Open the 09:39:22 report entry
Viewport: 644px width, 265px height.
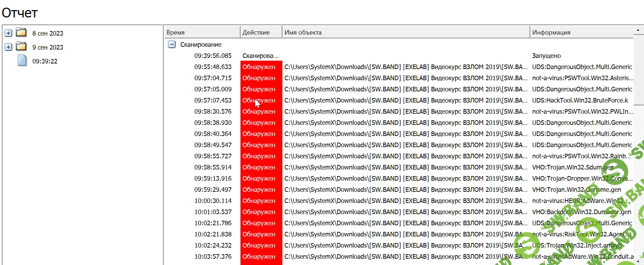(45, 61)
